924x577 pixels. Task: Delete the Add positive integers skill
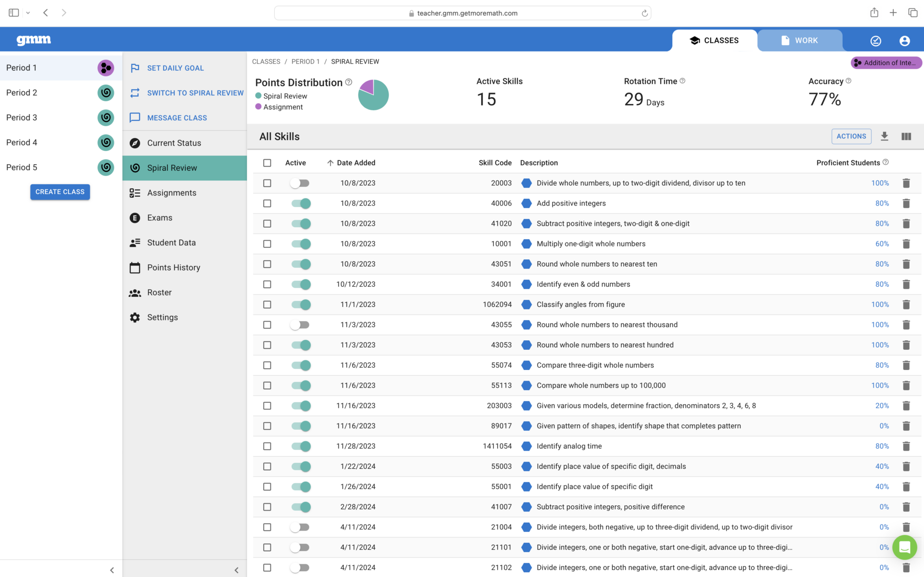click(906, 204)
